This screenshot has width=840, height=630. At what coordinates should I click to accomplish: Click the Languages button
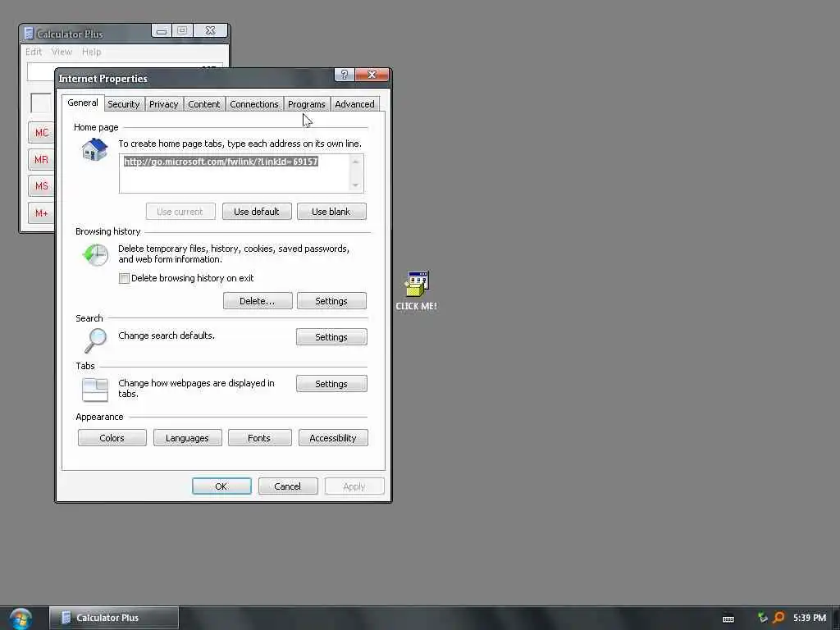(188, 438)
